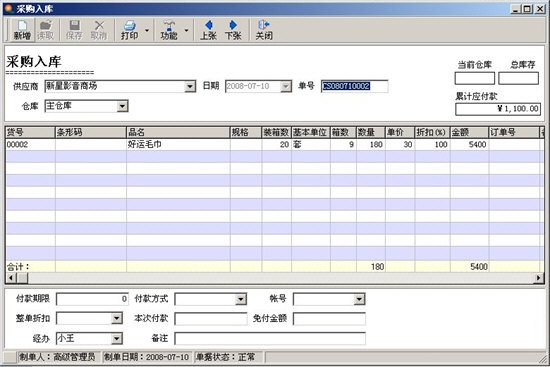Select the 好运毛巾 product name cell
Viewport: 550px width, 367px height.
click(x=178, y=145)
